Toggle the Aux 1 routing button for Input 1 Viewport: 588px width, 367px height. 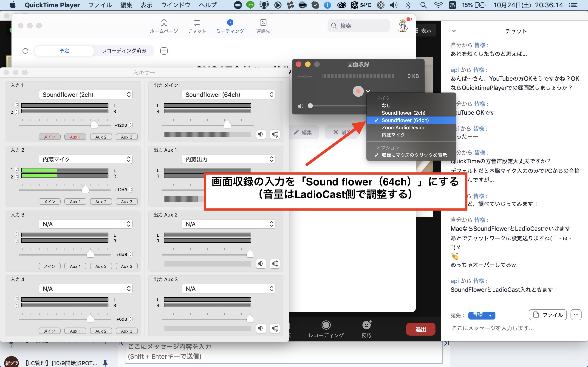click(x=75, y=137)
